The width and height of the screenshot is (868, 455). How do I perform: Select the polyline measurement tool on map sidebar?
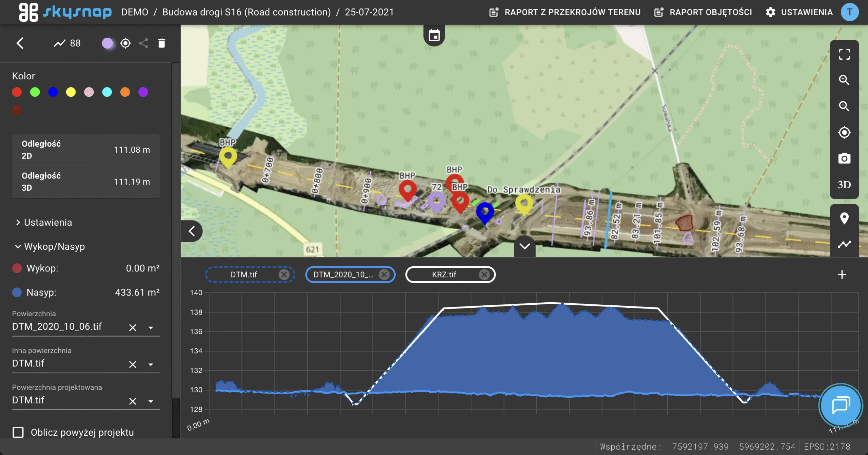tap(844, 244)
